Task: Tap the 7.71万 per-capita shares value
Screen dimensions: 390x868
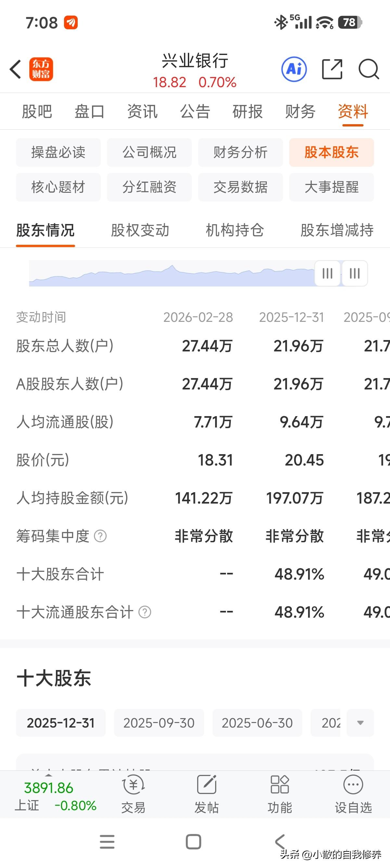Action: point(213,422)
